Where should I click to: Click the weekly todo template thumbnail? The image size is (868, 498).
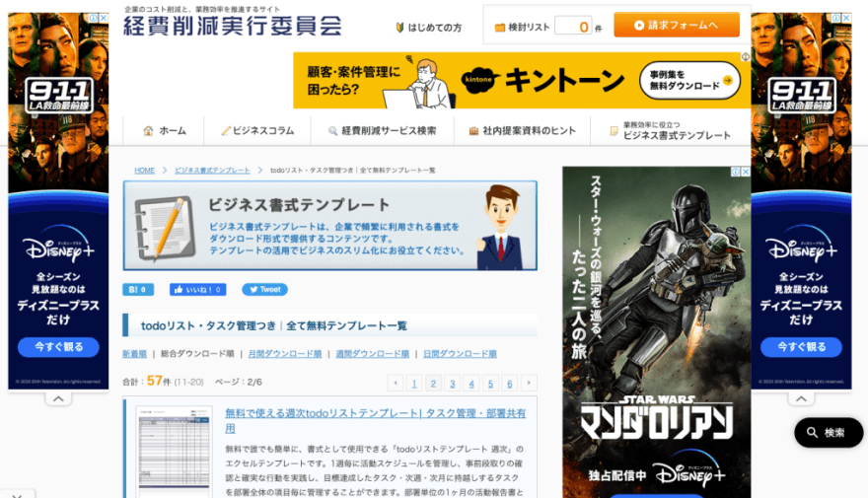coord(174,451)
